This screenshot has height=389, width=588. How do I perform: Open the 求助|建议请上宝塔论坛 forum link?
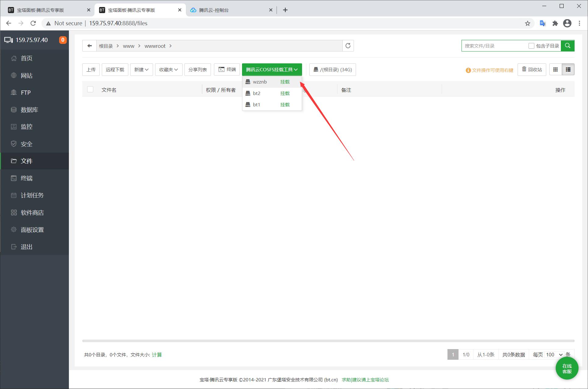[x=365, y=380]
